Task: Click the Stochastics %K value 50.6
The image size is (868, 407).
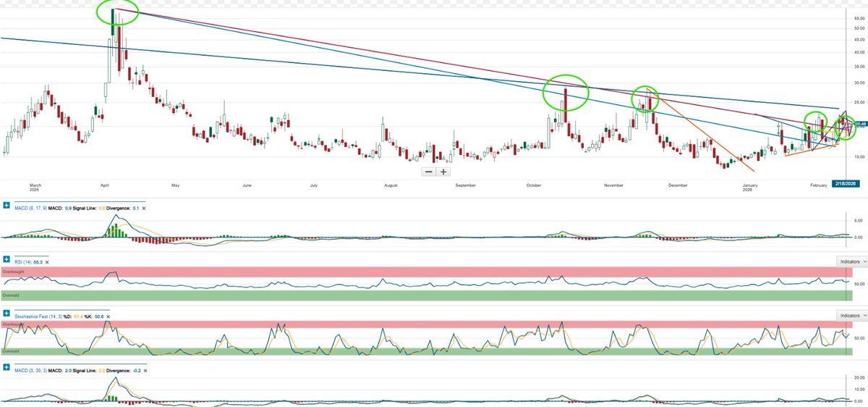Action: (x=99, y=316)
